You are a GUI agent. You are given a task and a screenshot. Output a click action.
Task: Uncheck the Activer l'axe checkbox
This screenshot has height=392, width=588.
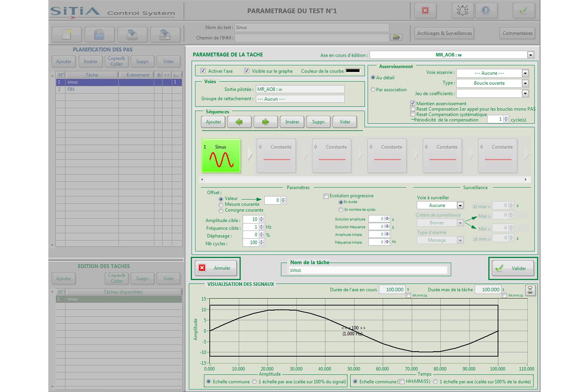(203, 71)
